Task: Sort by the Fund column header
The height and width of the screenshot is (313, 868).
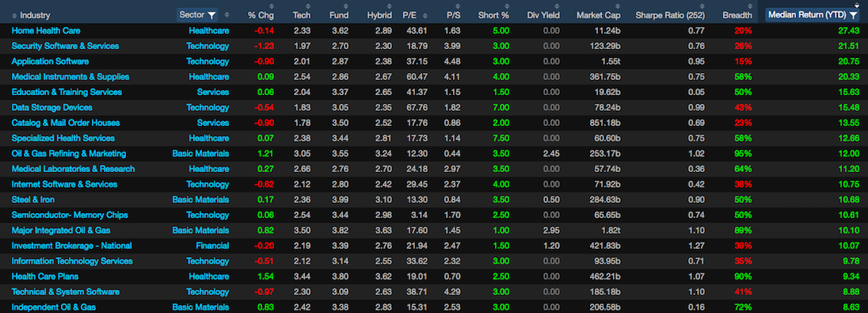Action: pos(339,16)
